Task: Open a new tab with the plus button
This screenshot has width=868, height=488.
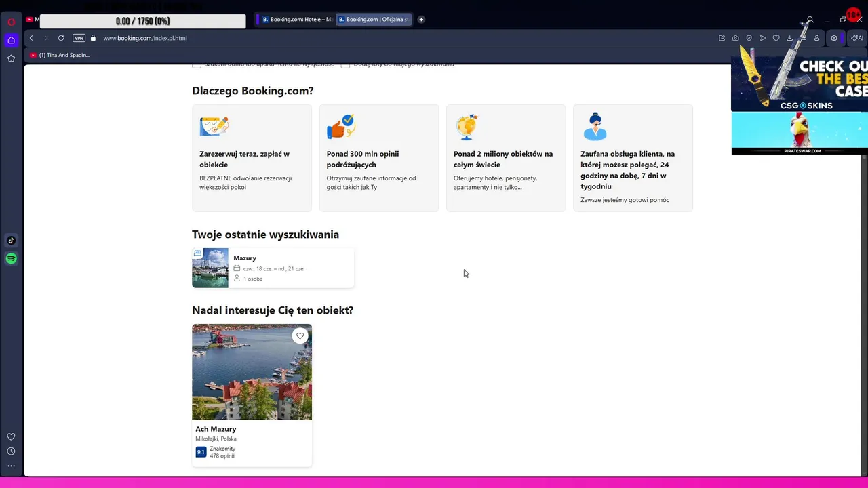Action: click(x=421, y=20)
